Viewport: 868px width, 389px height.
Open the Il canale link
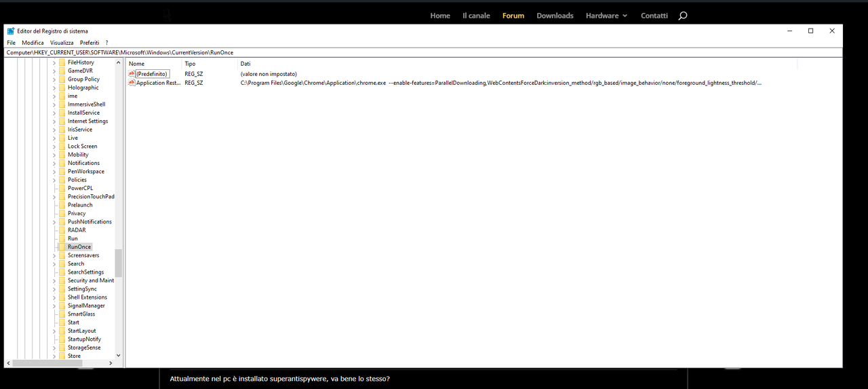pyautogui.click(x=476, y=16)
